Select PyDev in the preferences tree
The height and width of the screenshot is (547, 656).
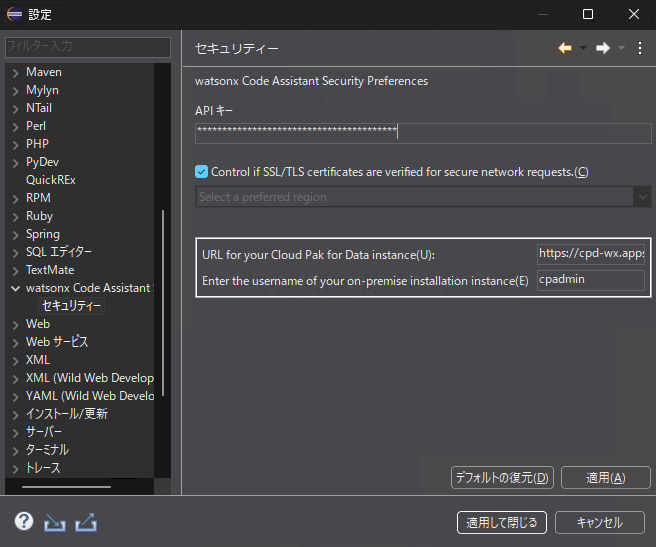42,162
